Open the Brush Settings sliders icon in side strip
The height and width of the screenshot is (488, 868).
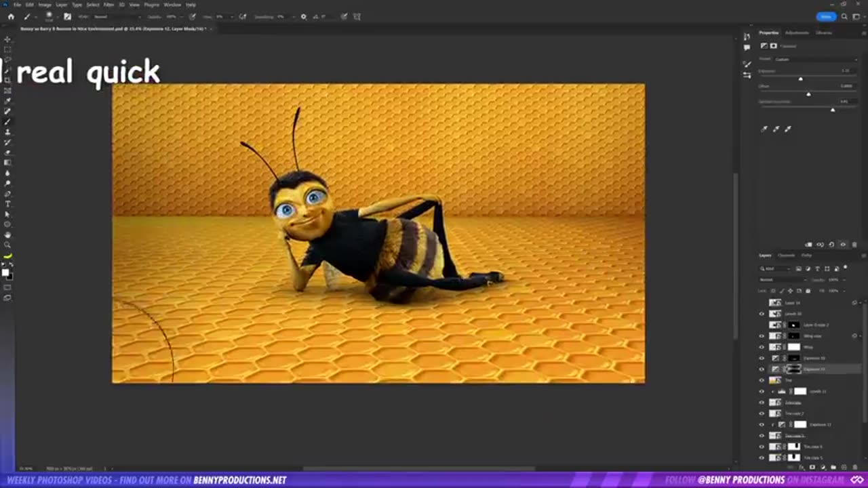747,75
